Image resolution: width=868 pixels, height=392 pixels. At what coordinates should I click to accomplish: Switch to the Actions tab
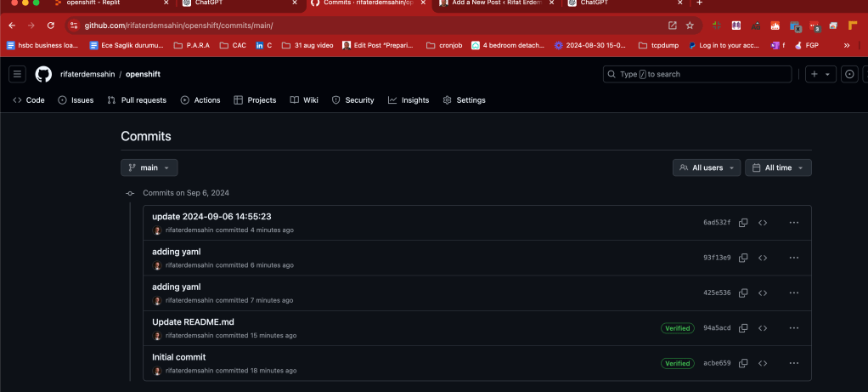[x=200, y=100]
